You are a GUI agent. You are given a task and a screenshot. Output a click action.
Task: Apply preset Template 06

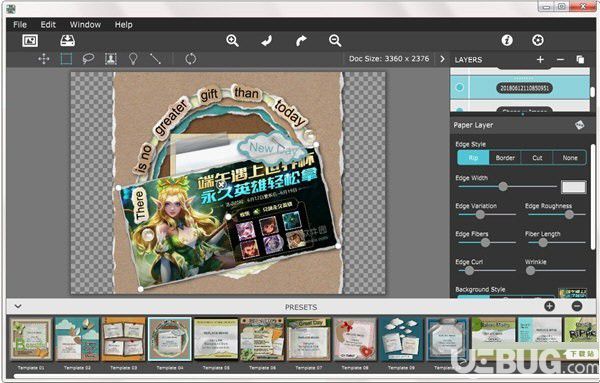[x=262, y=339]
